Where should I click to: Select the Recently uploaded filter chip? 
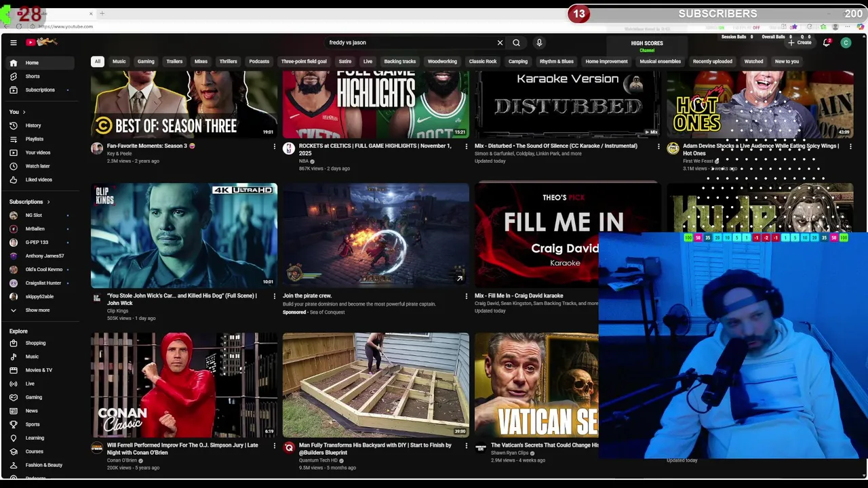(712, 61)
